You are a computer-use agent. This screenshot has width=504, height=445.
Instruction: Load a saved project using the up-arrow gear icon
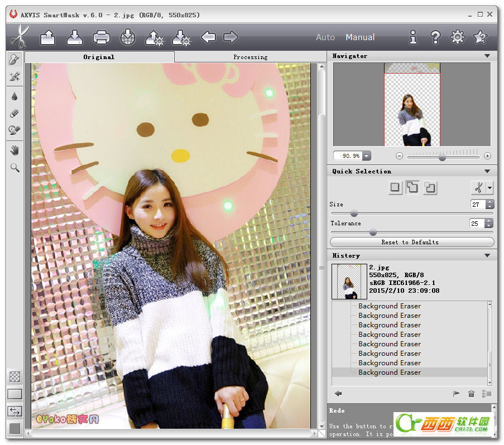155,38
